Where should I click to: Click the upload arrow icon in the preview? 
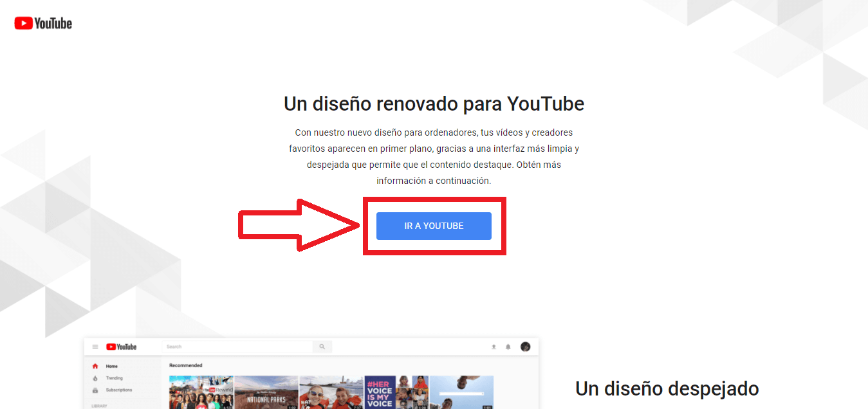coord(494,347)
